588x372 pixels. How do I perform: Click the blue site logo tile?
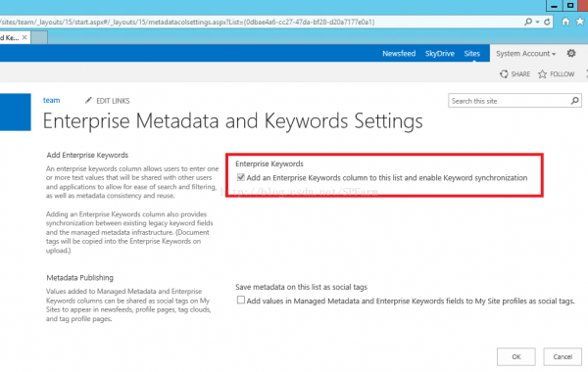pyautogui.click(x=16, y=112)
